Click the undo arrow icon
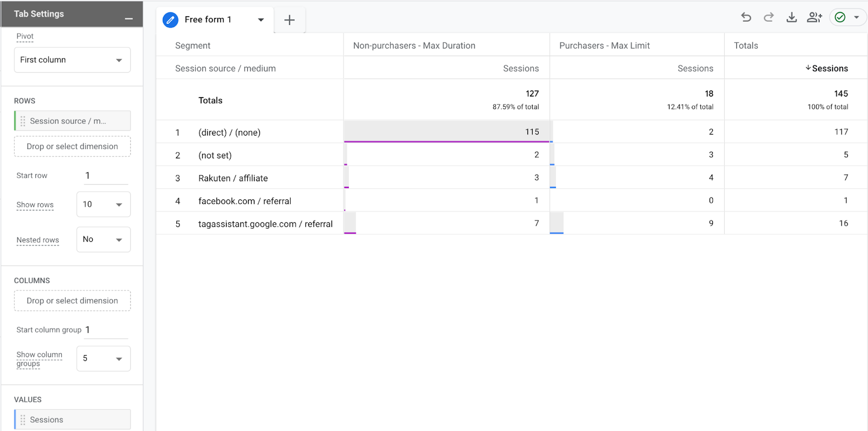The image size is (868, 431). point(746,17)
